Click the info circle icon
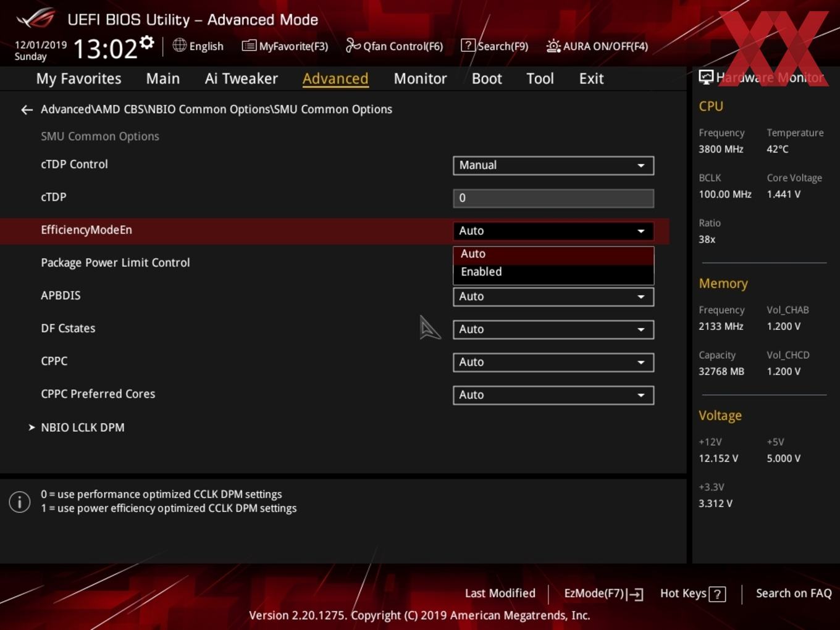The height and width of the screenshot is (630, 840). (x=20, y=502)
